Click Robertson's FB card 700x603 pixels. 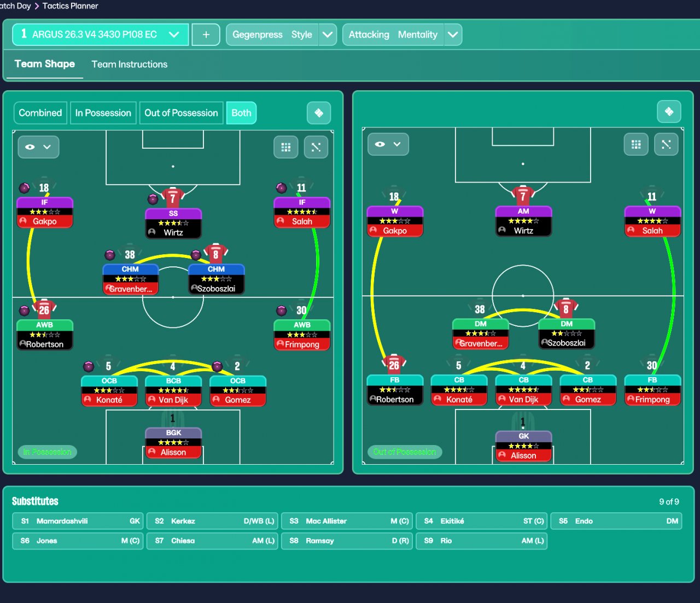[395, 390]
